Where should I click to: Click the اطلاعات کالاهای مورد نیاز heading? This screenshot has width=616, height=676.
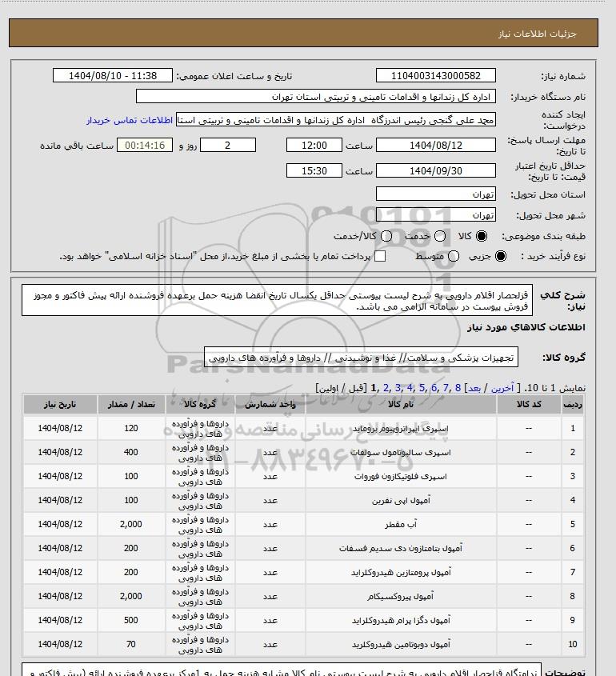pos(526,328)
